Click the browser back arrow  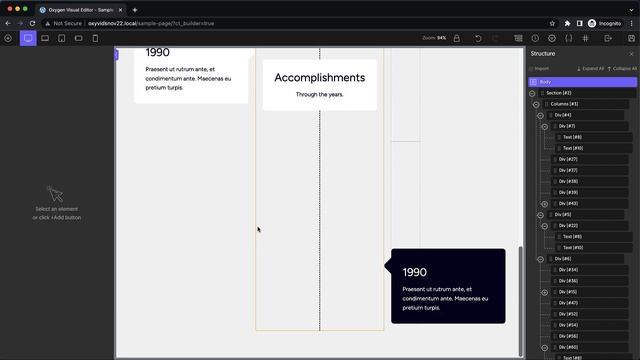[8, 23]
